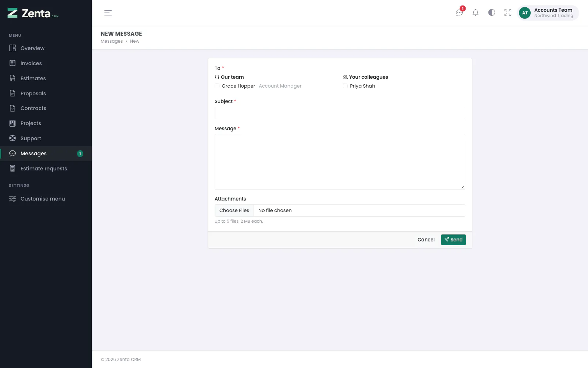Screen dimensions: 588x368
Task: Click the Customise menu sliders icon
Action: tap(12, 199)
